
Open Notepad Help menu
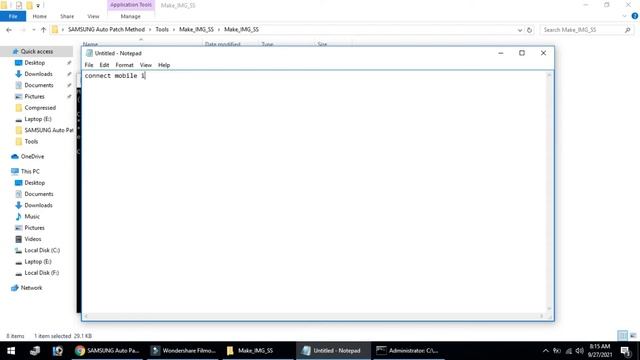point(164,65)
